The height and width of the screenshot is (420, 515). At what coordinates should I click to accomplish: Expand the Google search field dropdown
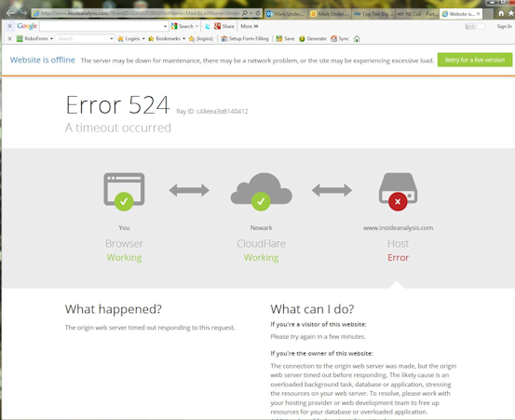(x=165, y=26)
